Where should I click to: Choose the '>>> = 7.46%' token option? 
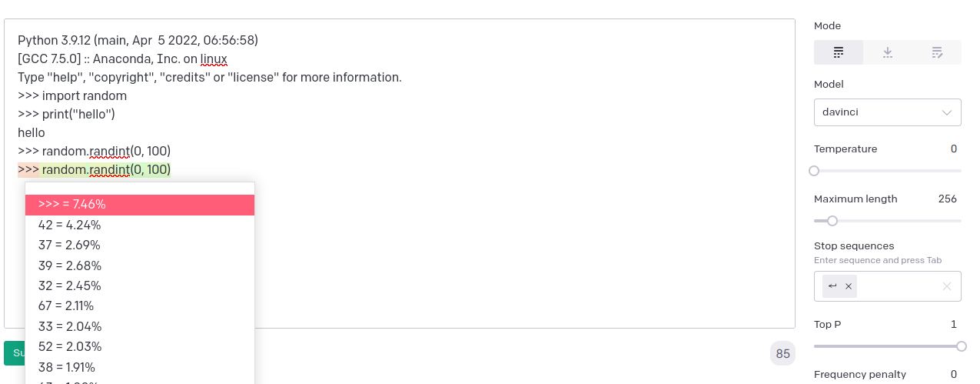tap(140, 205)
